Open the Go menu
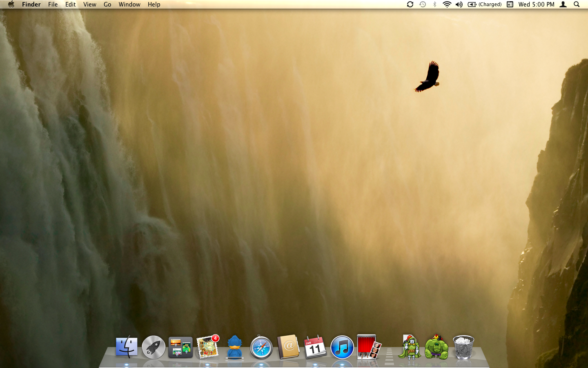 (x=107, y=4)
